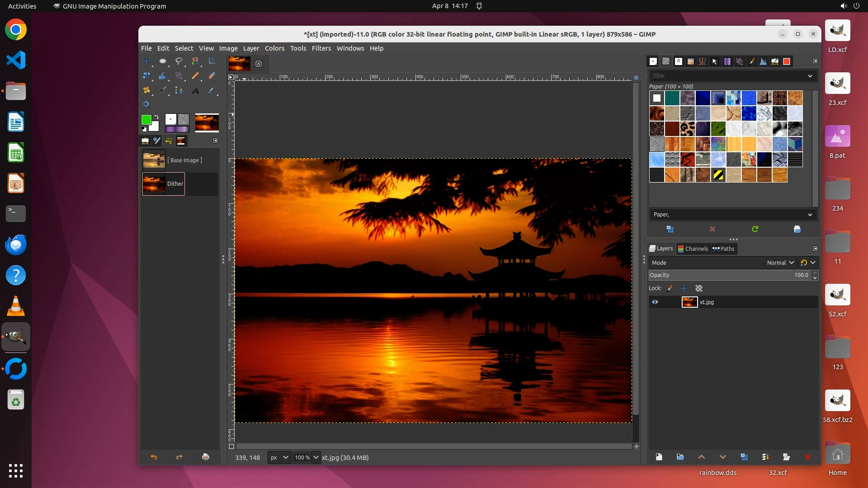Select the Text tool
This screenshot has height=488, width=868.
click(x=195, y=90)
